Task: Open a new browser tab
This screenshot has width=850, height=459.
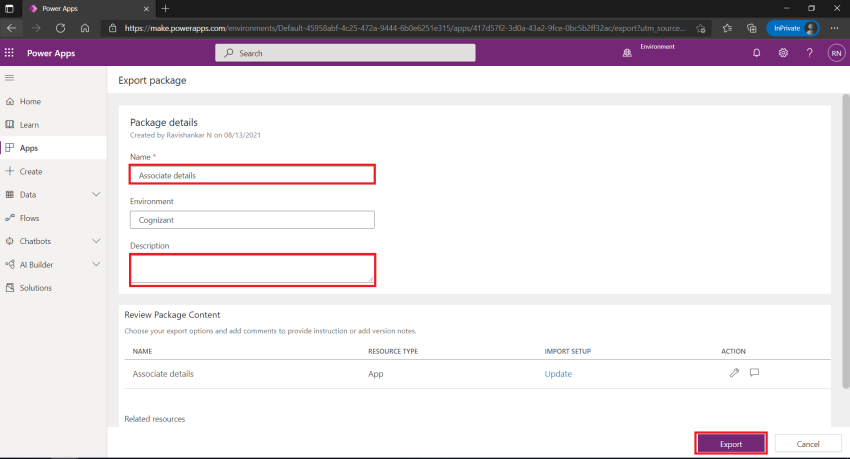Action: (165, 9)
